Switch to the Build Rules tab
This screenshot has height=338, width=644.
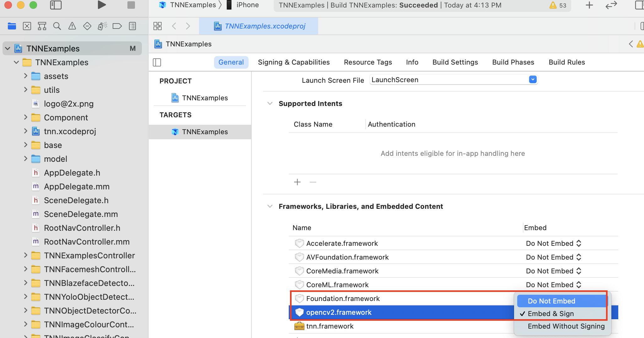point(567,62)
